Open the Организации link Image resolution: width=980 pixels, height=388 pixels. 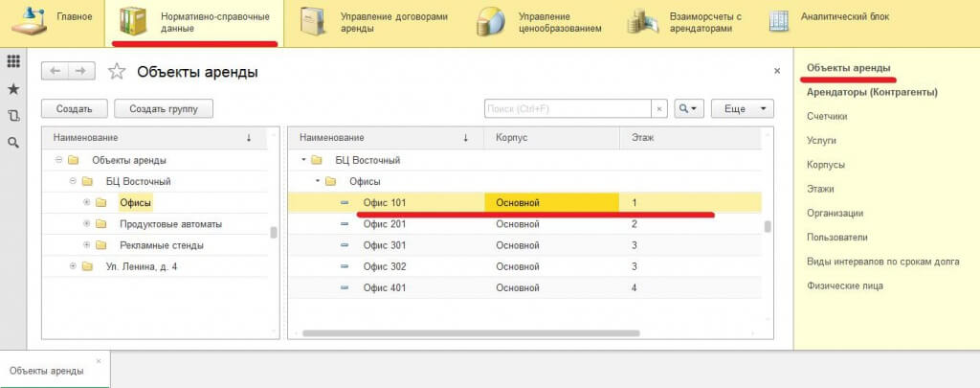835,213
